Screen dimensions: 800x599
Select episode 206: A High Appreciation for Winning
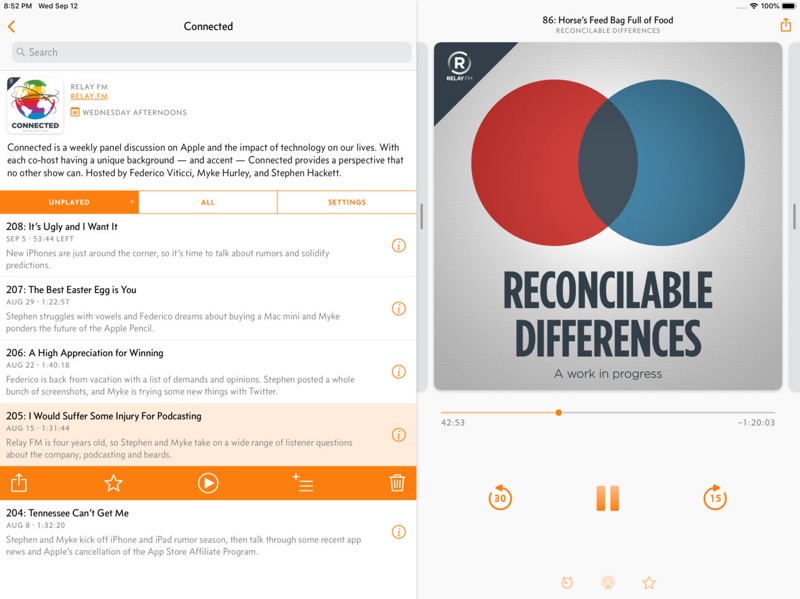pyautogui.click(x=208, y=372)
